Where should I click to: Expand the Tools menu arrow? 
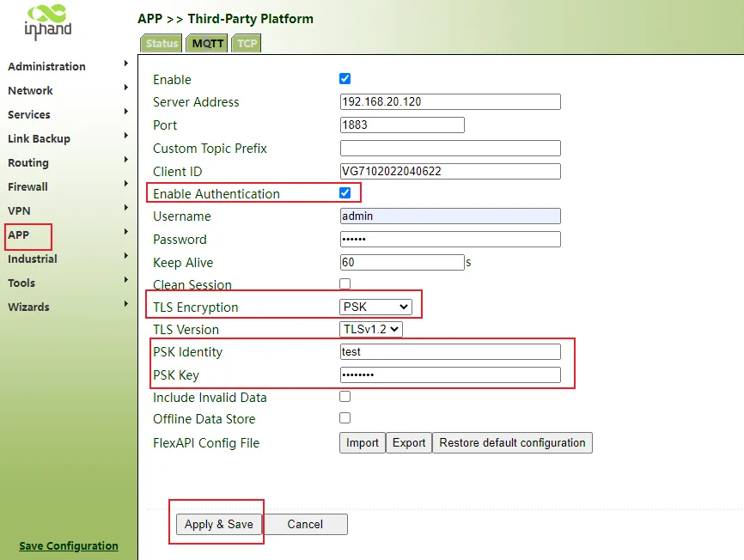tap(125, 280)
